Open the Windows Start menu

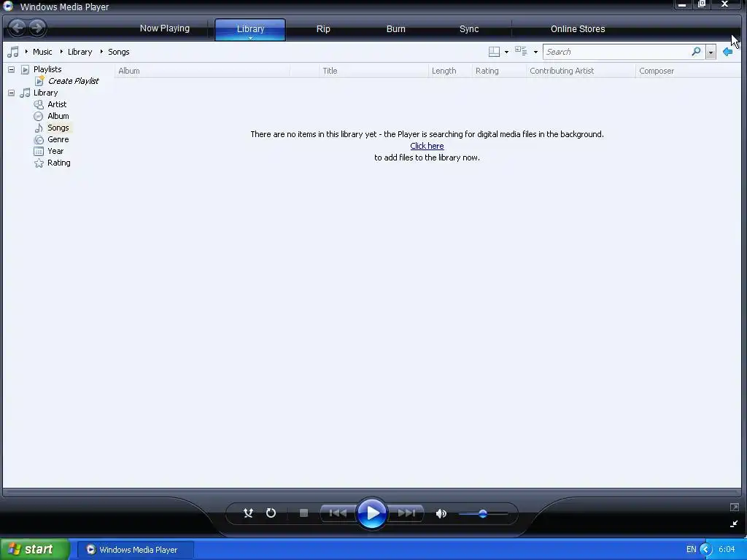[35, 550]
